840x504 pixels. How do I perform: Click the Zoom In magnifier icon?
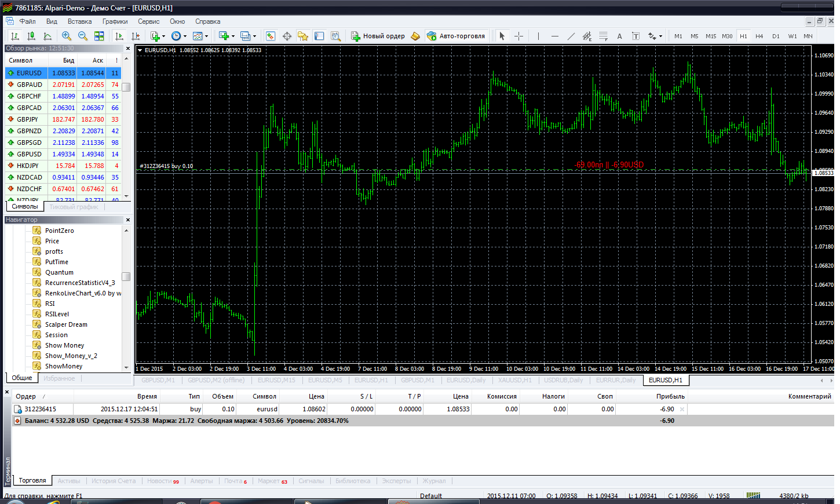[67, 36]
